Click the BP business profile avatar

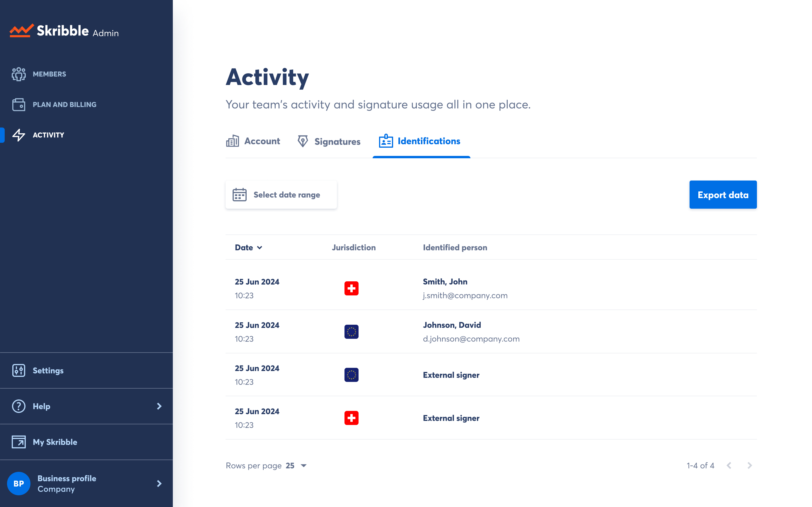pyautogui.click(x=18, y=483)
